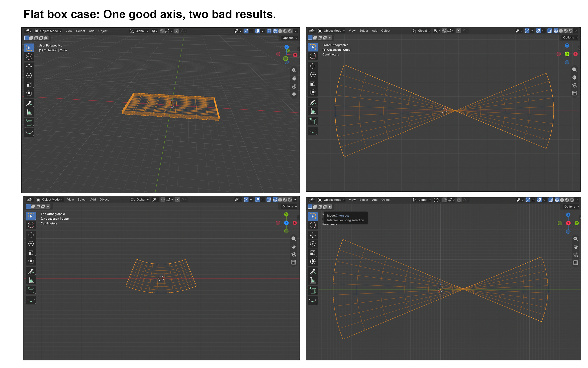Activate the Cursor tool in User Perspective viewport
This screenshot has height=368, width=588.
pos(29,57)
